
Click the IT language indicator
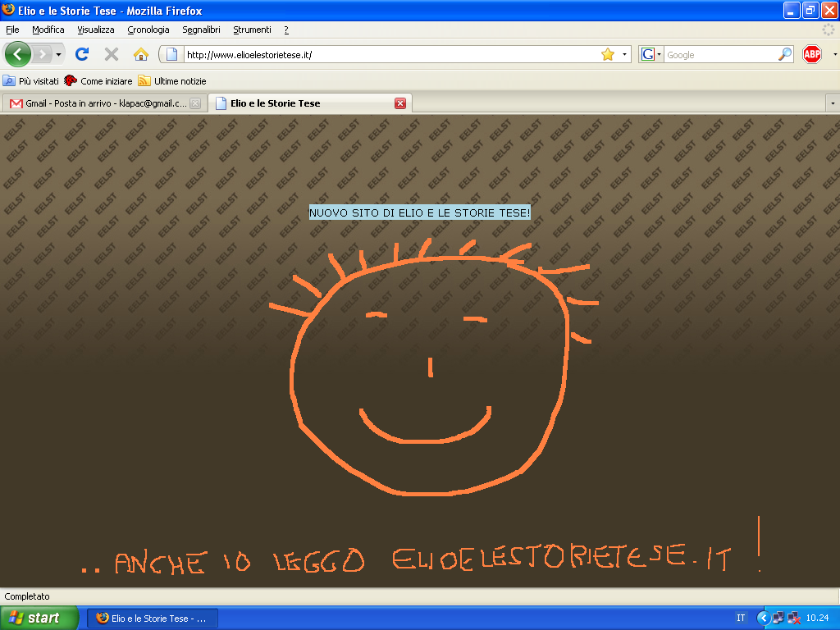click(741, 618)
